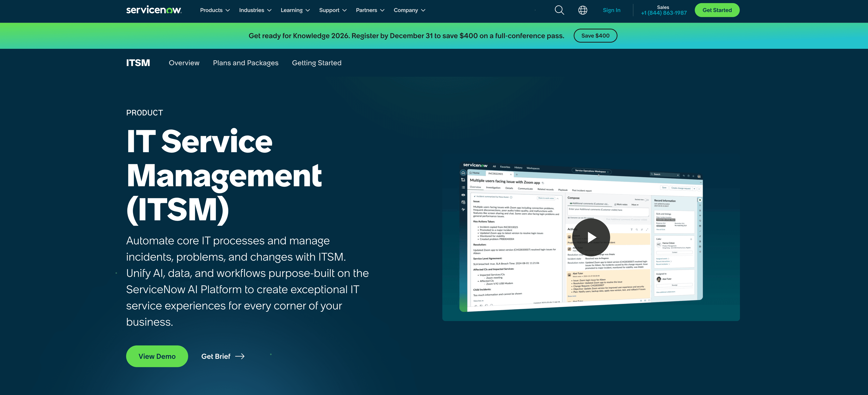Viewport: 868px width, 395px height.
Task: Click the Sign In link
Action: click(611, 10)
